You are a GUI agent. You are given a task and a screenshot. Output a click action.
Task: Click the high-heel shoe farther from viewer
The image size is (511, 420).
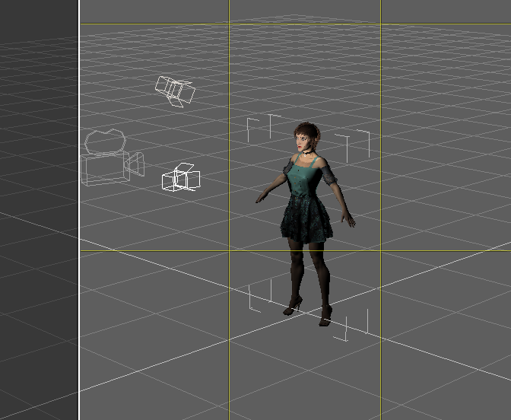tap(293, 307)
